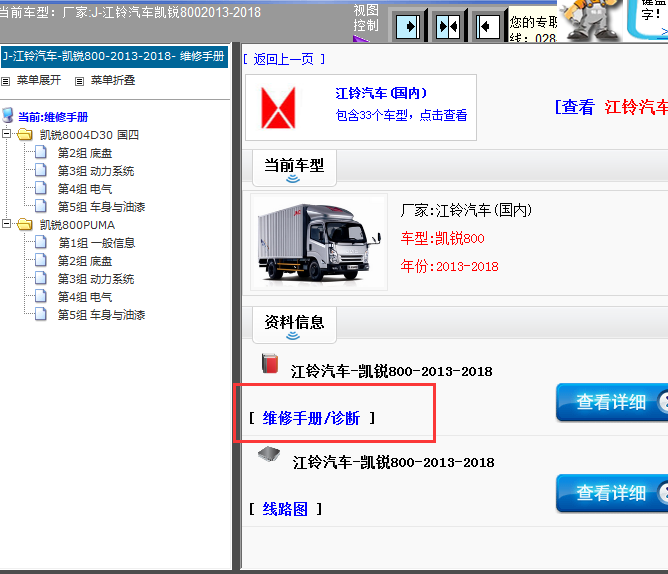Click the [查看 江铃汽车 link at right
The image size is (668, 574).
coord(611,107)
